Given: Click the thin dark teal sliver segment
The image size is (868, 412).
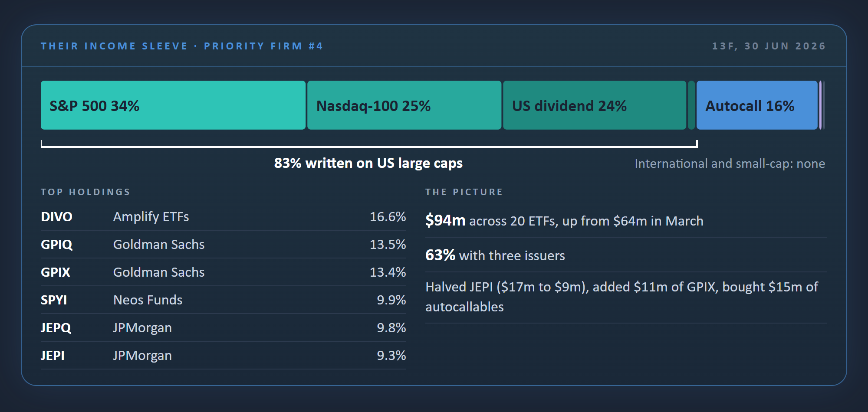Looking at the screenshot, I should pyautogui.click(x=691, y=105).
